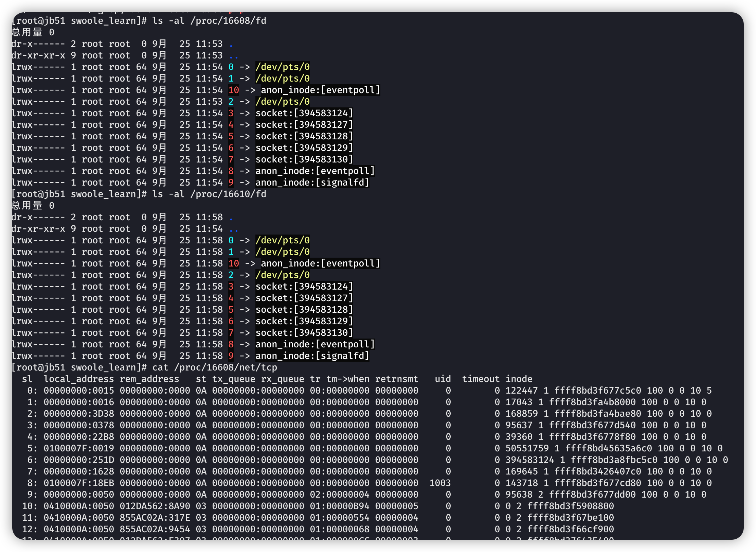
Task: Click pointer ffff8bd3f66cf900 in row 12
Action: pos(571,529)
